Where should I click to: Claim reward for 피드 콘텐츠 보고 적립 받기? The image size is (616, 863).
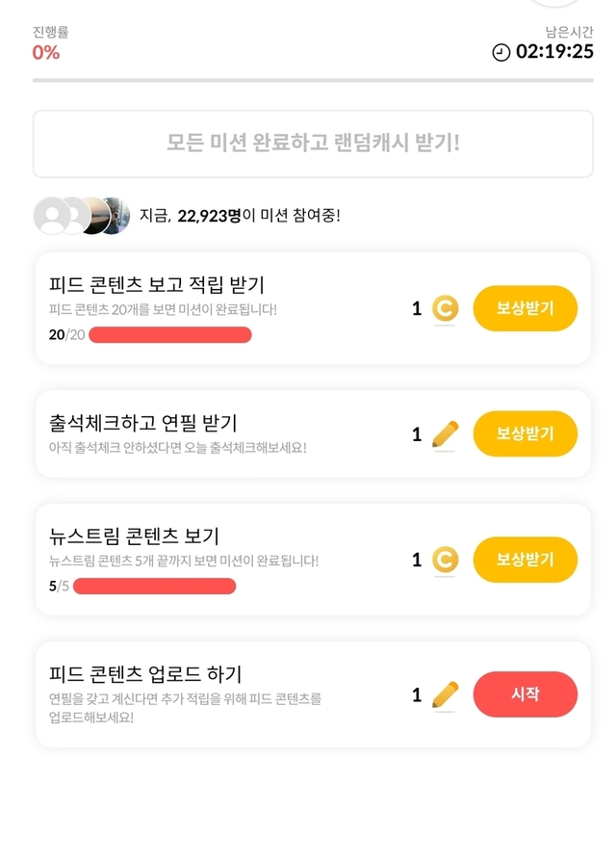point(525,309)
